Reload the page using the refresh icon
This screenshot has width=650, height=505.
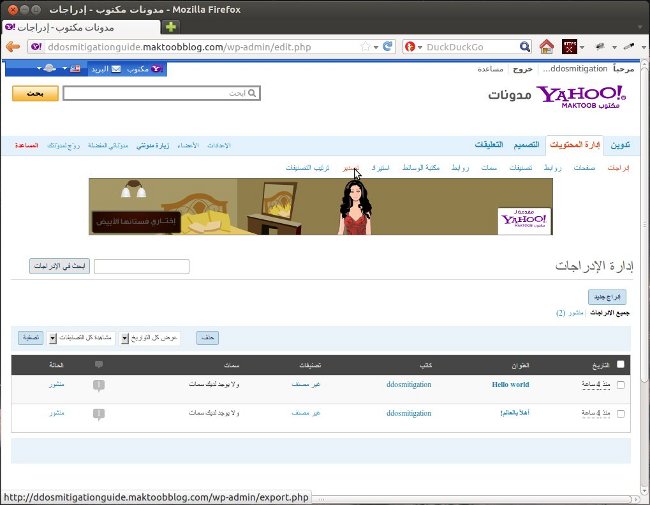coord(389,47)
